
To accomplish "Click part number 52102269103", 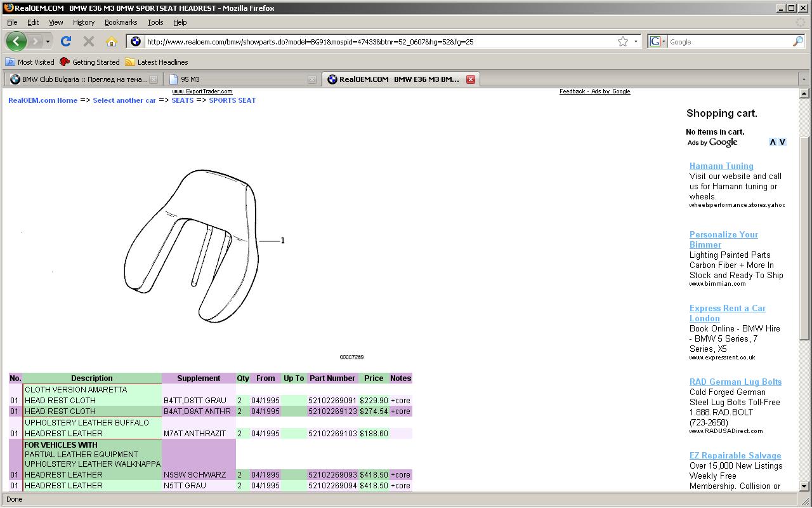I will [332, 434].
